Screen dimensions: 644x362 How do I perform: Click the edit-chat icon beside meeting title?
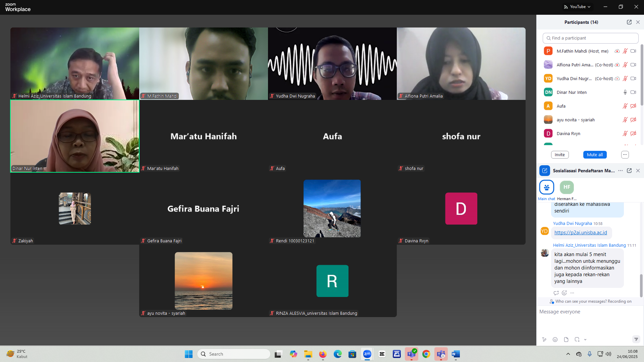coord(545,171)
